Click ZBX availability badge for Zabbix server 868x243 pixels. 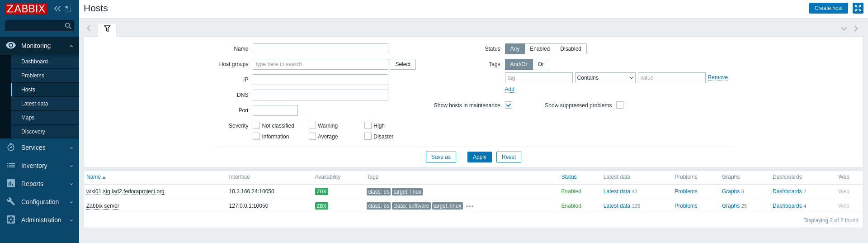coord(321,206)
